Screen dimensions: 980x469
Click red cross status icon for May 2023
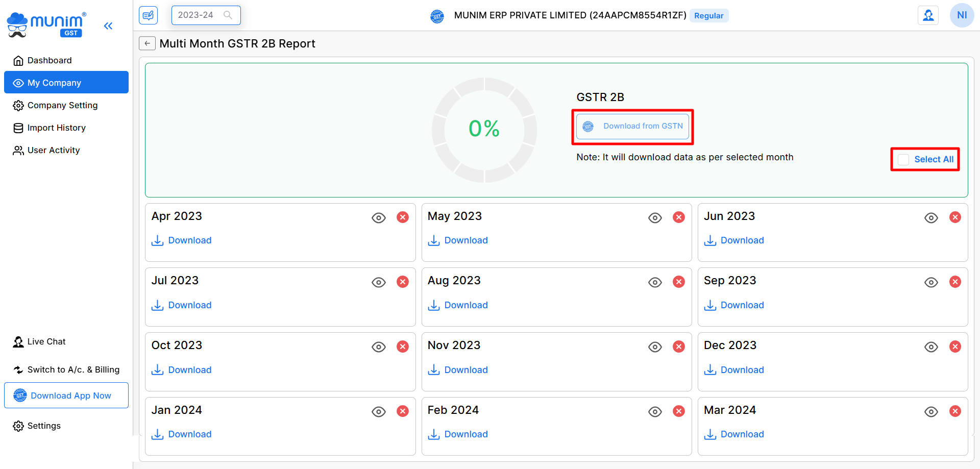click(678, 217)
